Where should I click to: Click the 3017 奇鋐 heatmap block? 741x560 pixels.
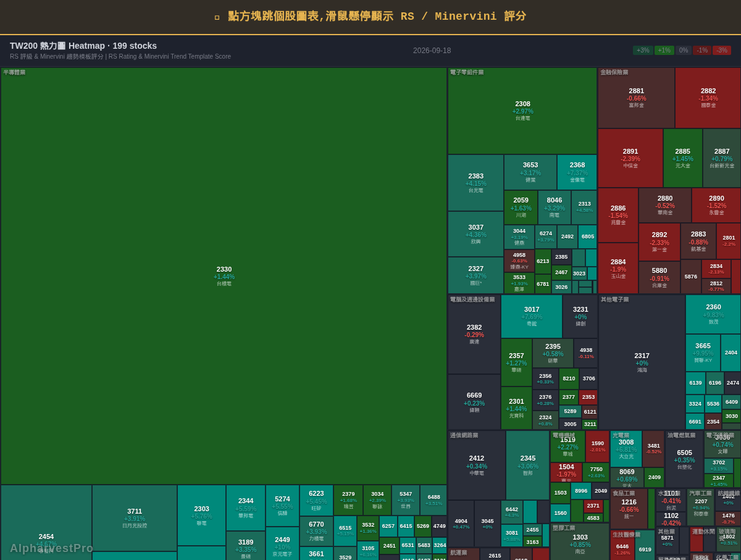[531, 316]
